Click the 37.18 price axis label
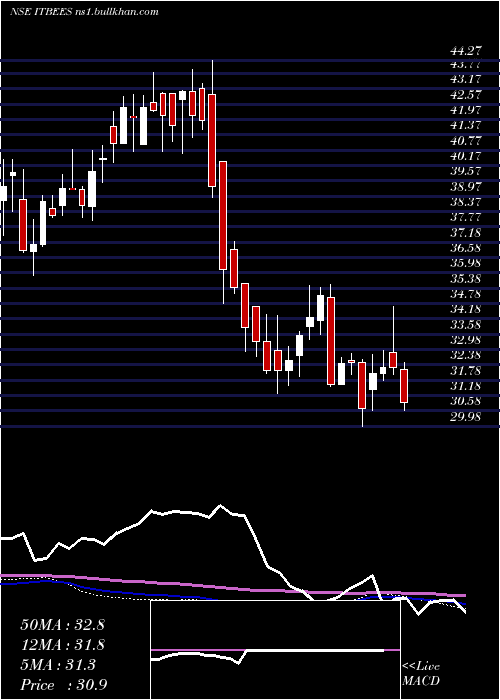 pyautogui.click(x=466, y=233)
